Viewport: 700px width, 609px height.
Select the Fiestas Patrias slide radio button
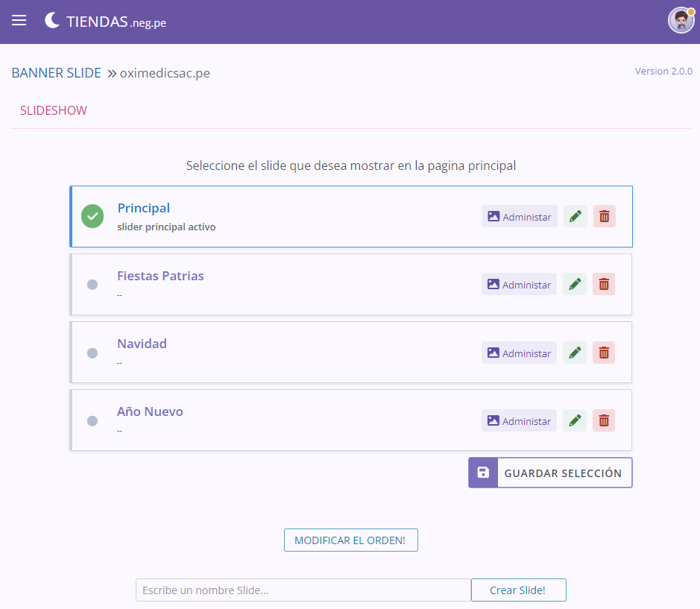pyautogui.click(x=92, y=285)
